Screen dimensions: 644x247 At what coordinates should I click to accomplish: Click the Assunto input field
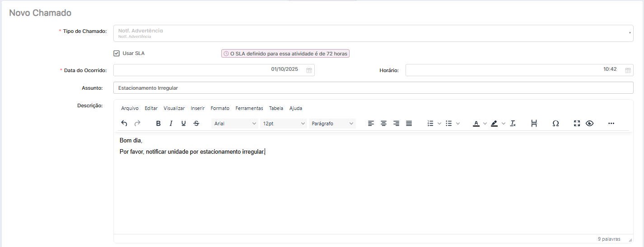click(373, 88)
